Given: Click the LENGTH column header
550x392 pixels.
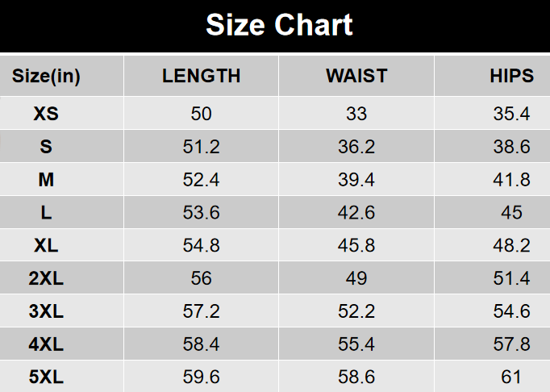Looking at the screenshot, I should click(202, 77).
